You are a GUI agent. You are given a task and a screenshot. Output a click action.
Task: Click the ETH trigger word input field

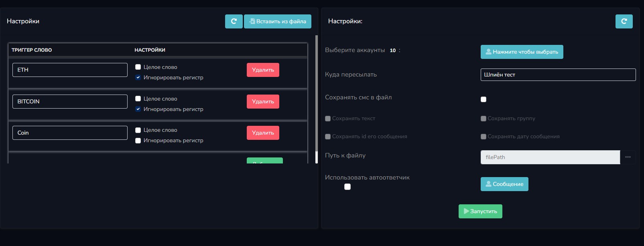click(x=70, y=70)
